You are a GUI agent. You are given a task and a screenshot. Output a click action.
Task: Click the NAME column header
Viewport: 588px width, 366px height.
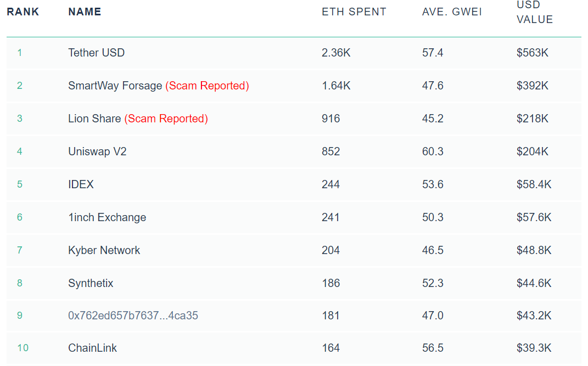85,12
